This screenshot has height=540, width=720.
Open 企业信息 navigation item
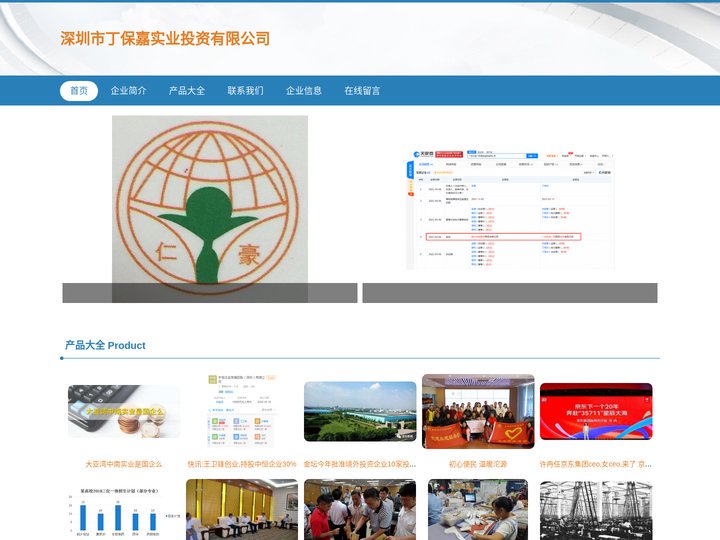[304, 91]
